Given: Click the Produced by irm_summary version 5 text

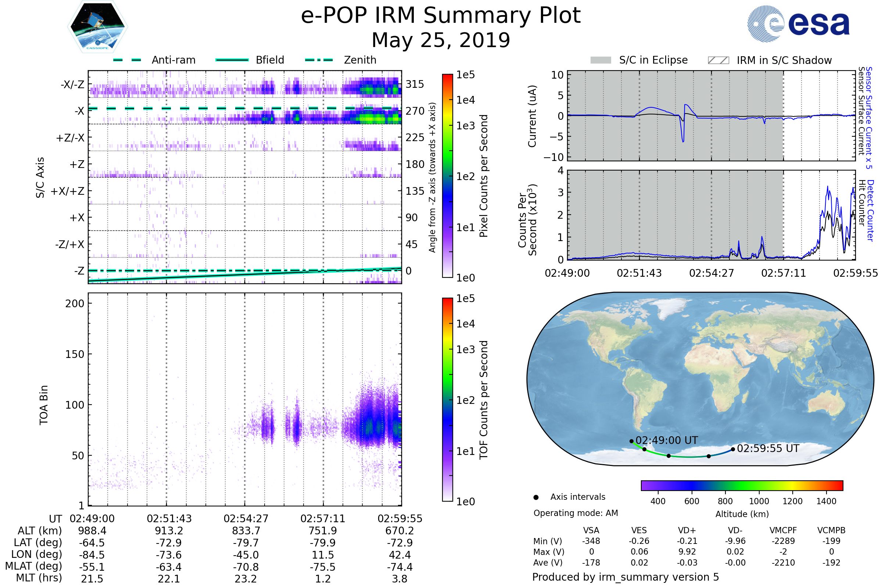Looking at the screenshot, I should click(625, 577).
